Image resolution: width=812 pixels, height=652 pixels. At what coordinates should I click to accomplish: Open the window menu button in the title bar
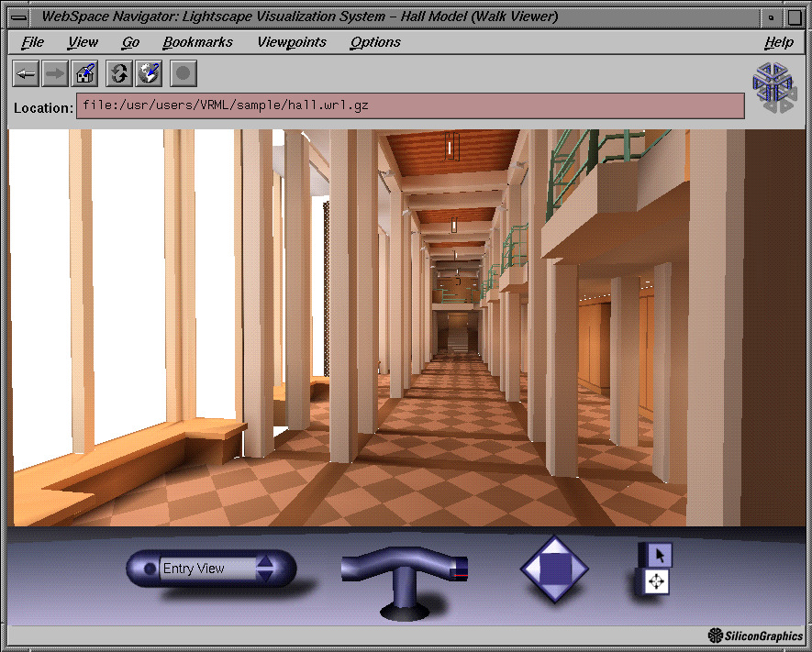click(x=19, y=17)
